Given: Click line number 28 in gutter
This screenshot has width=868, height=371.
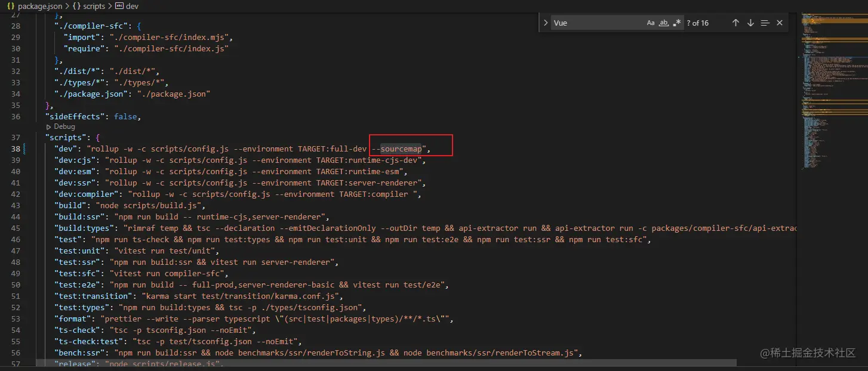Looking at the screenshot, I should click(x=16, y=26).
